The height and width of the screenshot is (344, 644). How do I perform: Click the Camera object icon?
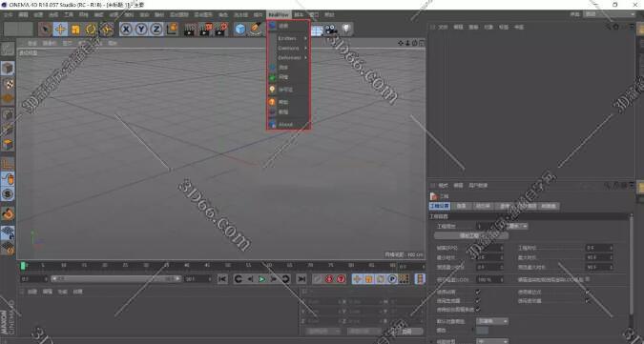(331, 30)
